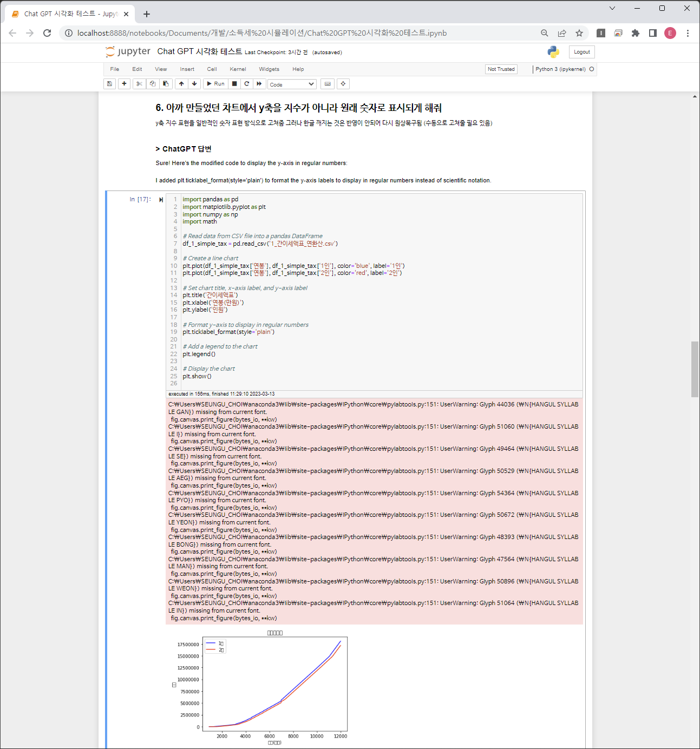Viewport: 700px width, 749px height.
Task: Click the Logout button
Action: coord(582,52)
